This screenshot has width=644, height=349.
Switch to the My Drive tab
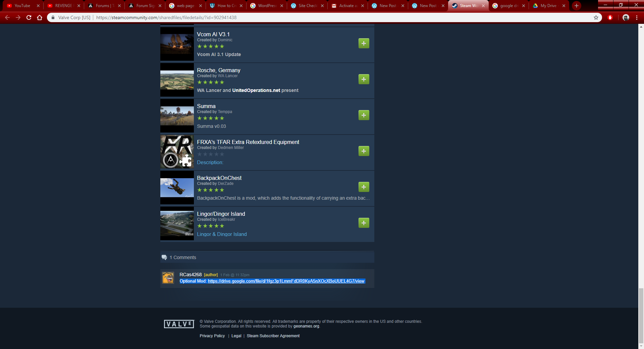coord(548,6)
